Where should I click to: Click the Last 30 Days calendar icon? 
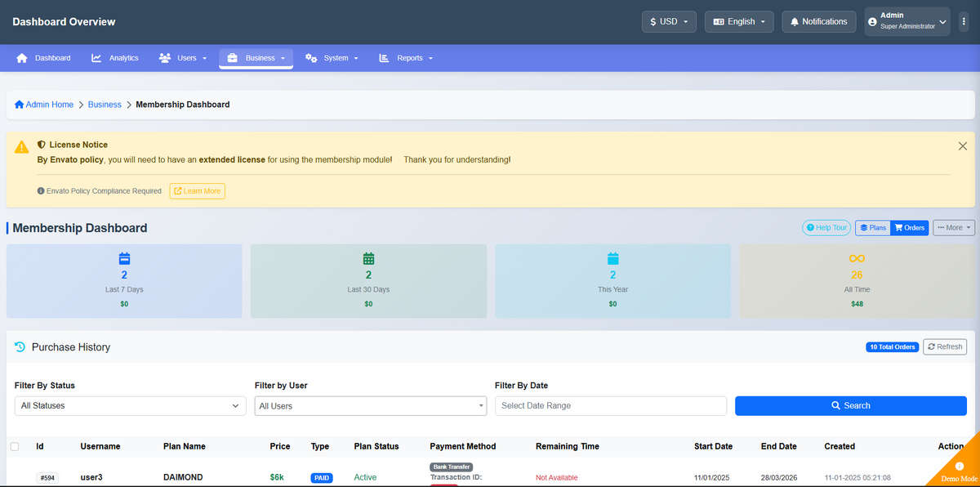click(x=368, y=258)
